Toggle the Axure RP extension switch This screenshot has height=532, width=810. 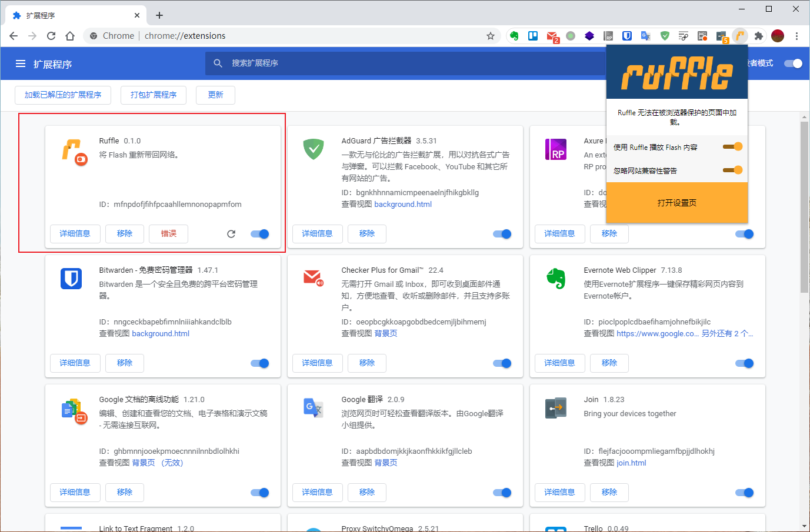click(x=745, y=234)
